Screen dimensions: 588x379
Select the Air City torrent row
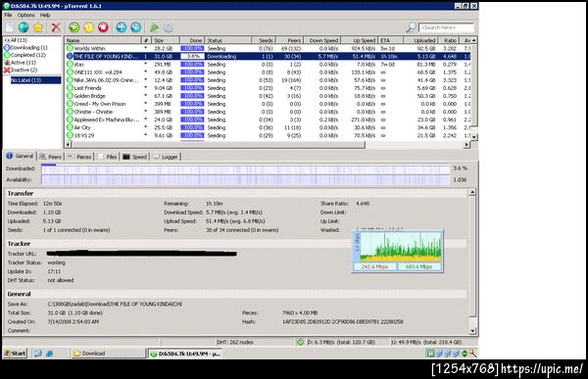pyautogui.click(x=268, y=127)
